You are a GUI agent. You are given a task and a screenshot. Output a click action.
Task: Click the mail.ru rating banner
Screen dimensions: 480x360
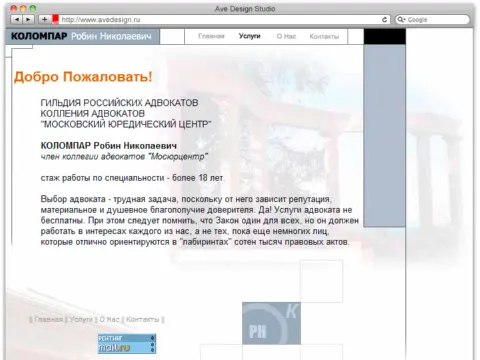click(x=127, y=344)
